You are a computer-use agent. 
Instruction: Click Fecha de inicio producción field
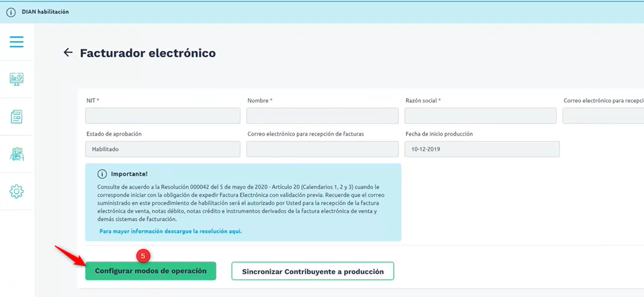[482, 149]
